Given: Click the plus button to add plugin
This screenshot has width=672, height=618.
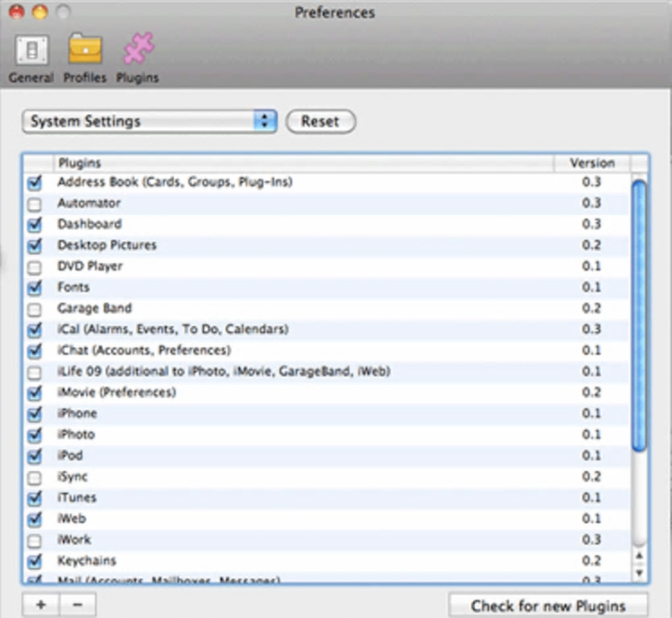Looking at the screenshot, I should 41,605.
